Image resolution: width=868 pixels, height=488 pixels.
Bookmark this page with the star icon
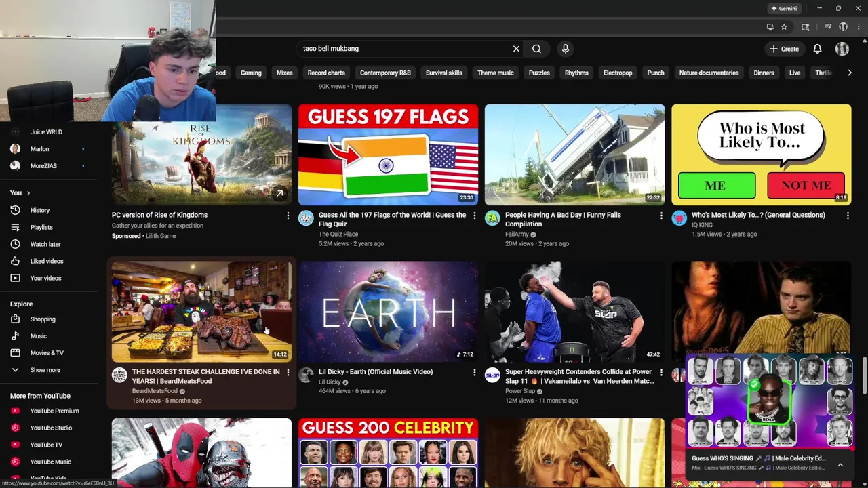(x=784, y=27)
